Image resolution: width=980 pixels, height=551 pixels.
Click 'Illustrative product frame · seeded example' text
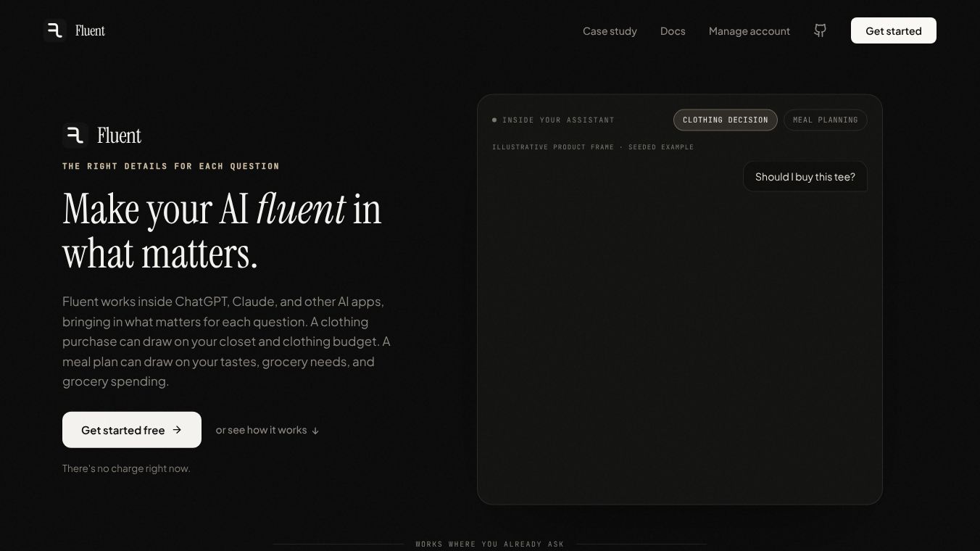[x=593, y=147]
